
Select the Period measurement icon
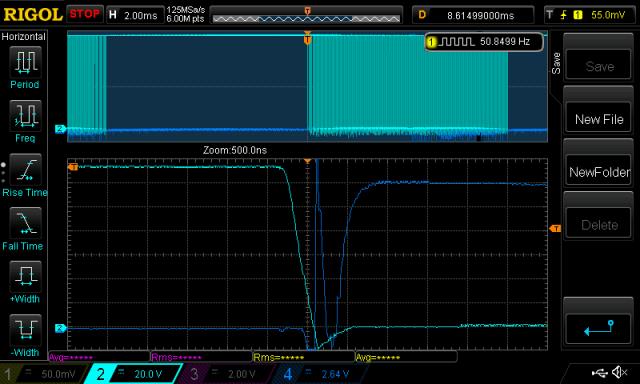25,62
